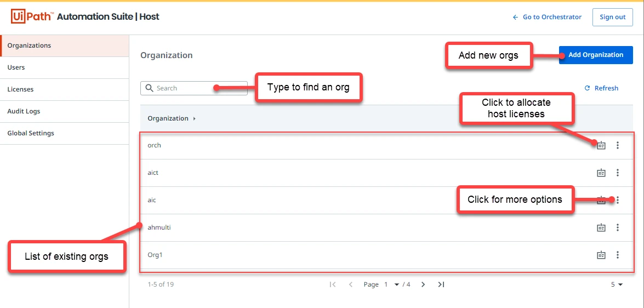Open the page number dropdown
The width and height of the screenshot is (644, 308).
click(391, 284)
